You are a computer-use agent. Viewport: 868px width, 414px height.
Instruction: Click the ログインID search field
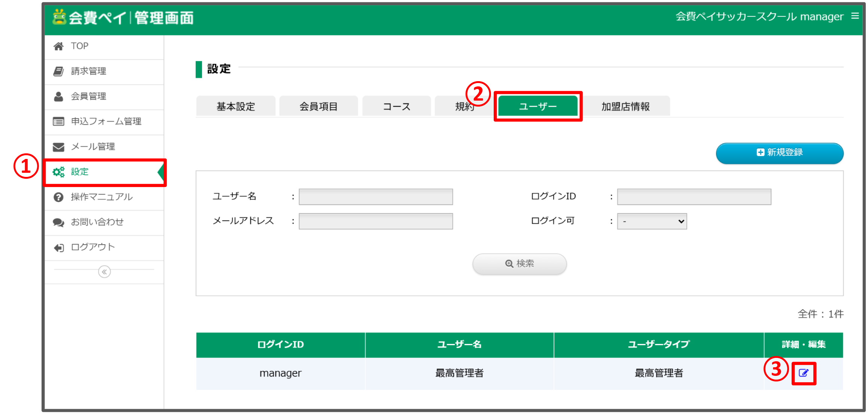694,197
